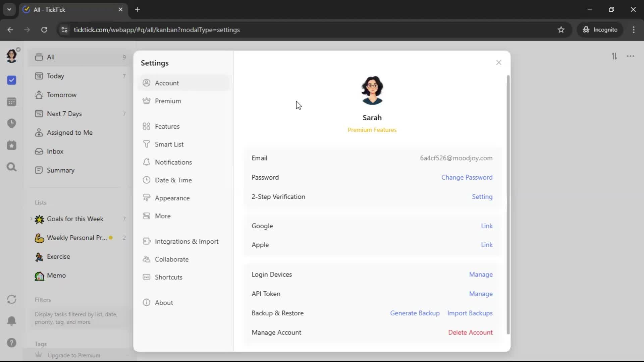Open the Habit tracker icon in sidebar
The height and width of the screenshot is (362, 644).
click(12, 145)
